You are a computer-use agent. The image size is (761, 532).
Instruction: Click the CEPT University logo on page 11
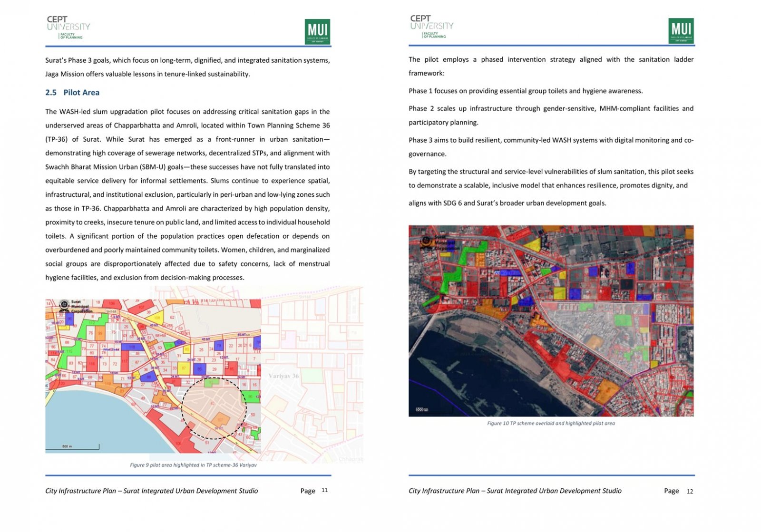68,28
